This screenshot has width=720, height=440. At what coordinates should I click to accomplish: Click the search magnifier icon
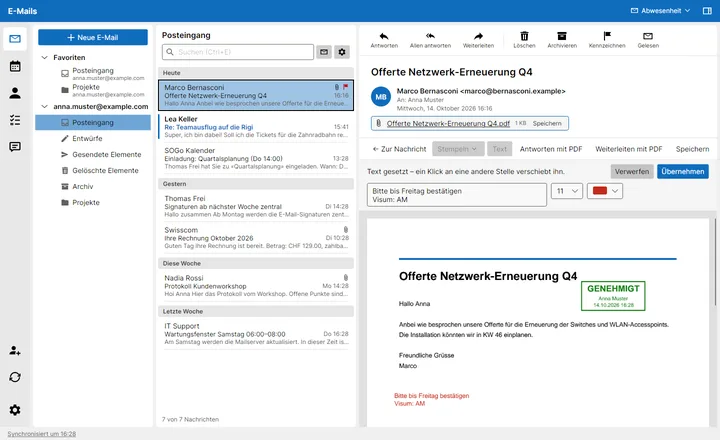170,52
